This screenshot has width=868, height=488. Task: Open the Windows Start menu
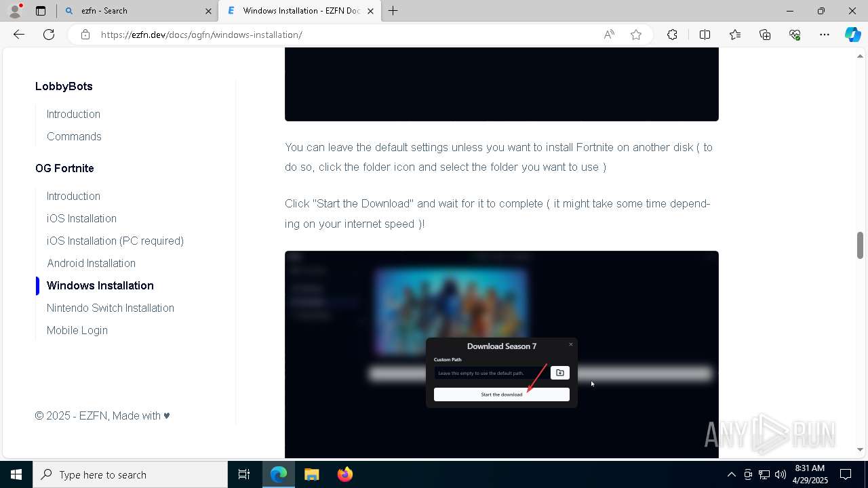[x=16, y=474]
